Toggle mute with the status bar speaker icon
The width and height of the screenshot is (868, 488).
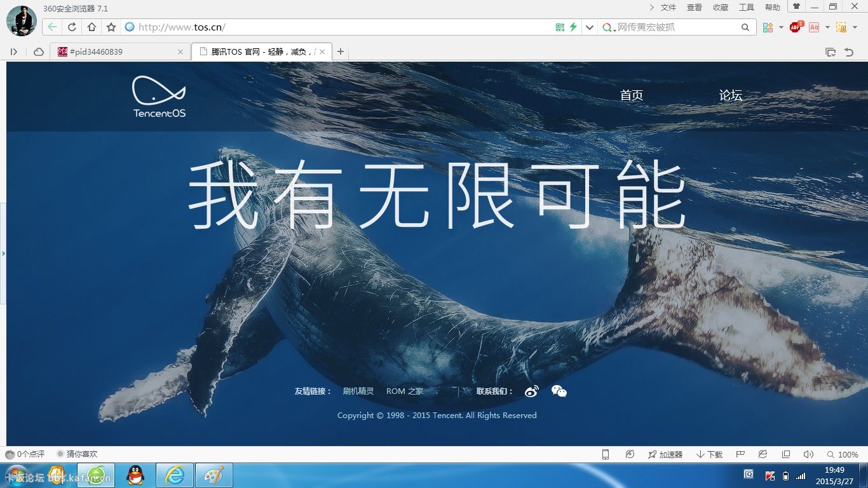808,454
